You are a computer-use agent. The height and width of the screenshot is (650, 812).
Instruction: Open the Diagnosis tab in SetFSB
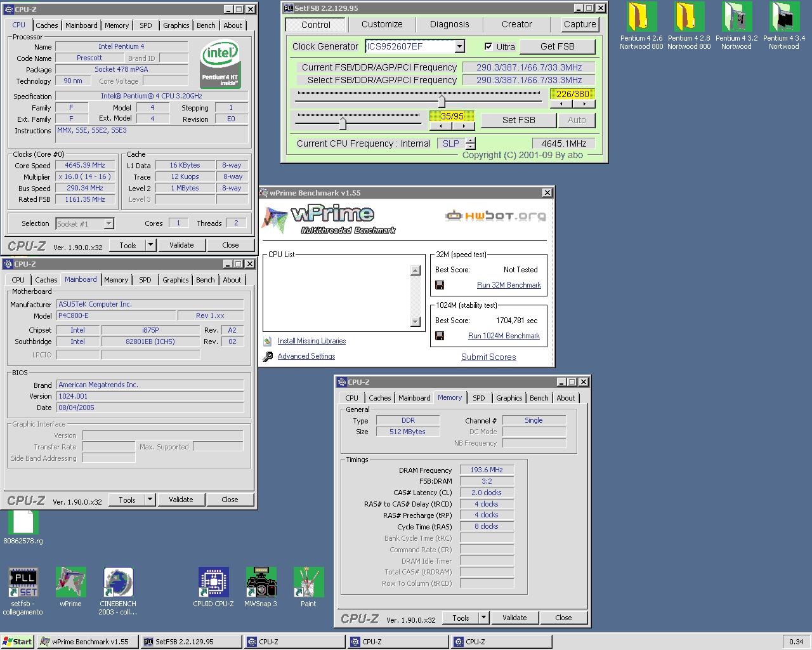click(449, 24)
